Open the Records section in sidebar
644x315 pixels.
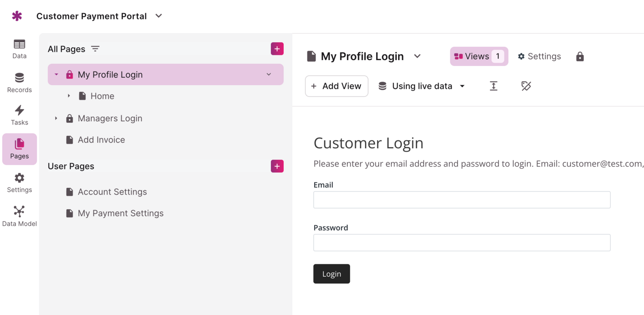click(x=19, y=83)
